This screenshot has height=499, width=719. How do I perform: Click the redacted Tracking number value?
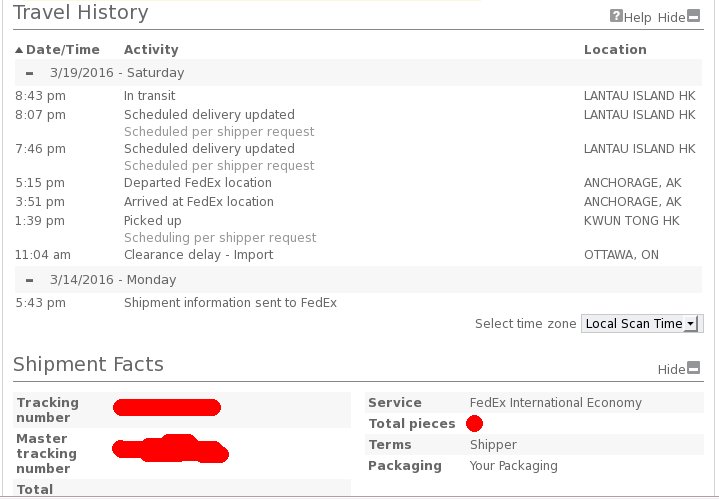(167, 407)
